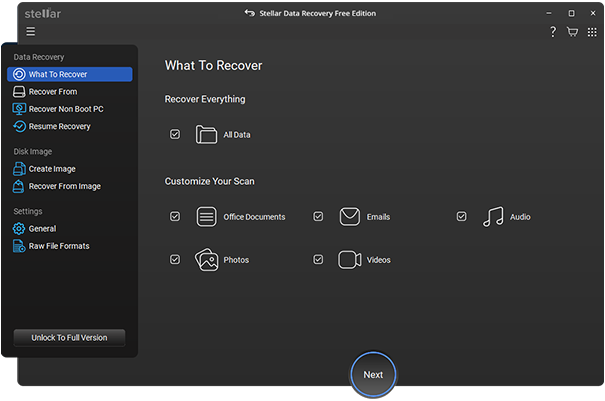Click the What To Recover sidebar icon
Image resolution: width=605 pixels, height=401 pixels.
[x=19, y=74]
